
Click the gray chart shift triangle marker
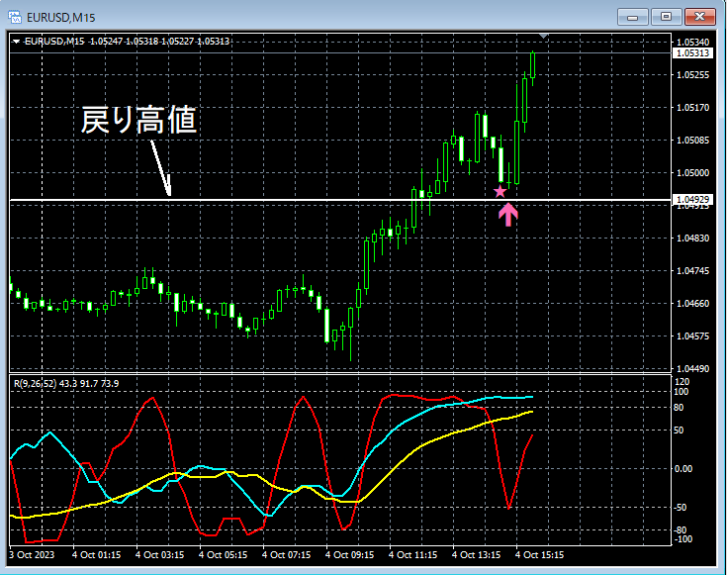point(544,36)
